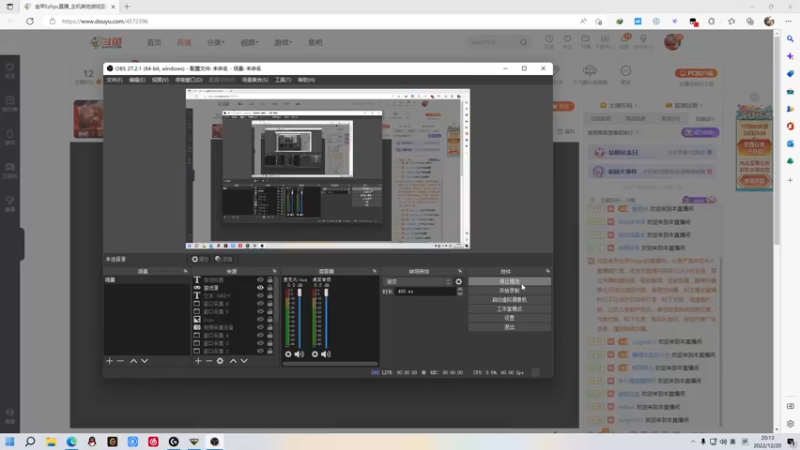Click the OBS 滤镜 filters button
The width and height of the screenshot is (800, 450).
click(x=223, y=259)
